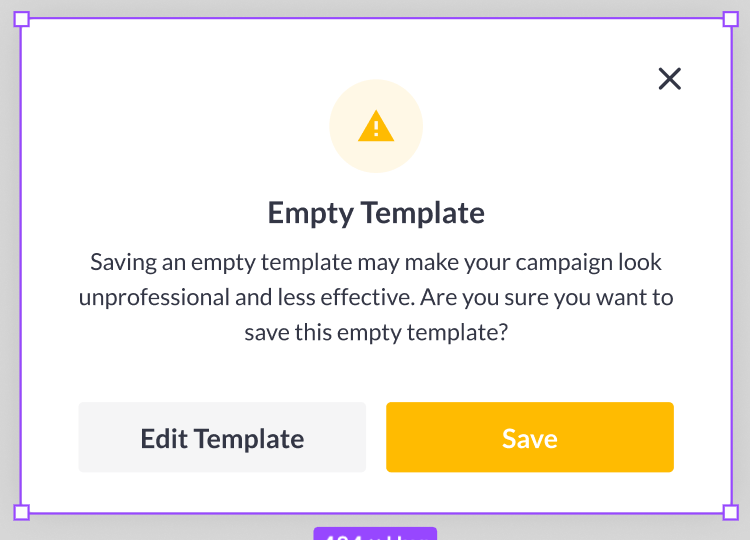The width and height of the screenshot is (750, 540).
Task: Click the Edit Template button
Action: 222,438
